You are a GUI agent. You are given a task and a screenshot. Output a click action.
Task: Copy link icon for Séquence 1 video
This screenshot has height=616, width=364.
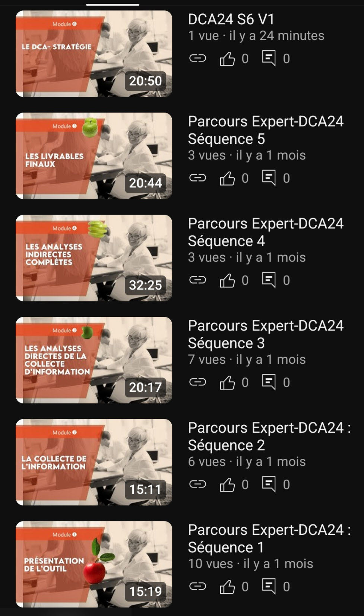pyautogui.click(x=197, y=586)
